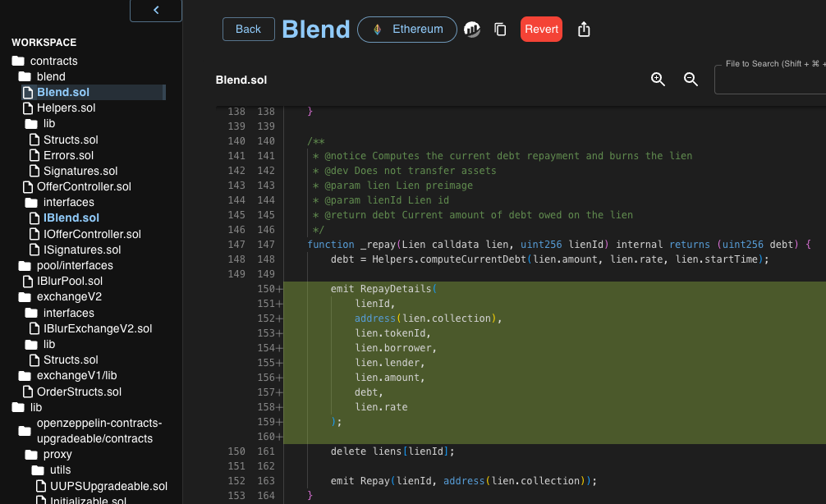The image size is (826, 504).
Task: Select Blend.sol in the workspace tree
Action: [x=63, y=92]
